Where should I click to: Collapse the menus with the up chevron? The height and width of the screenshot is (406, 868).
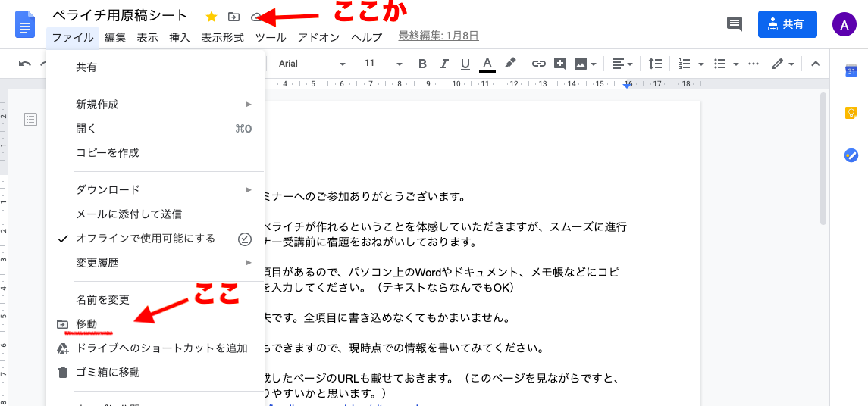(x=815, y=64)
